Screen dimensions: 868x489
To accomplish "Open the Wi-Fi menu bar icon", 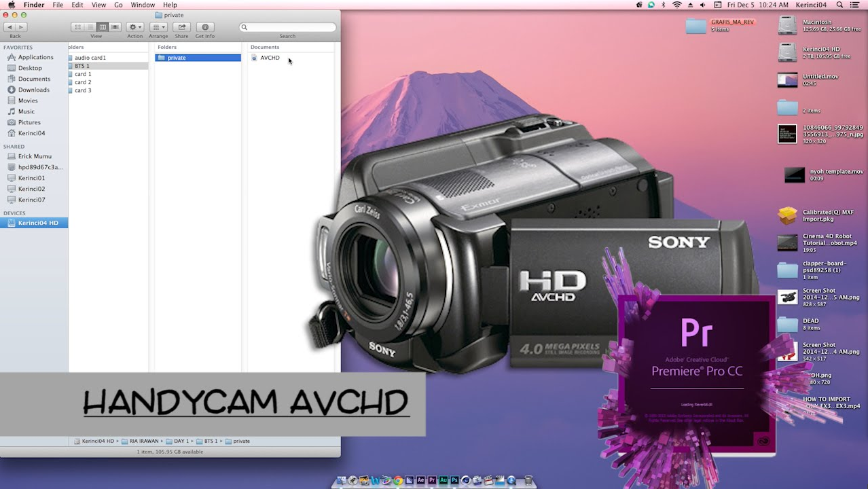I will click(677, 5).
